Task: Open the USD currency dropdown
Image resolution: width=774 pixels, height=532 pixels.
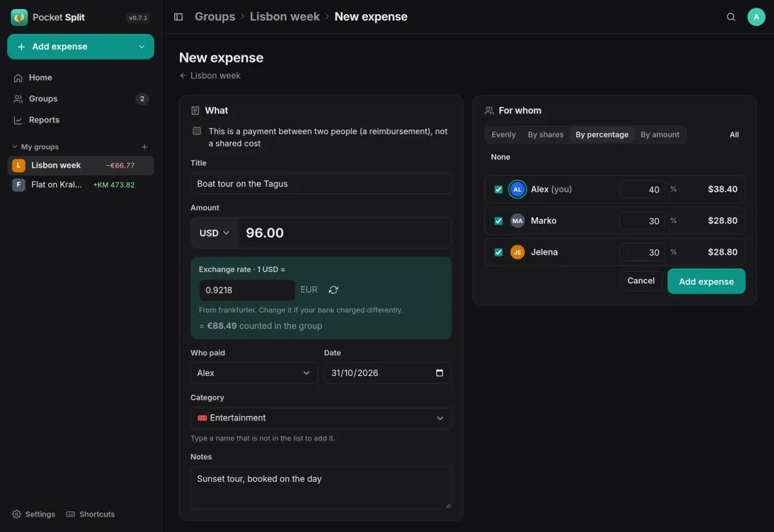Action: (x=214, y=233)
